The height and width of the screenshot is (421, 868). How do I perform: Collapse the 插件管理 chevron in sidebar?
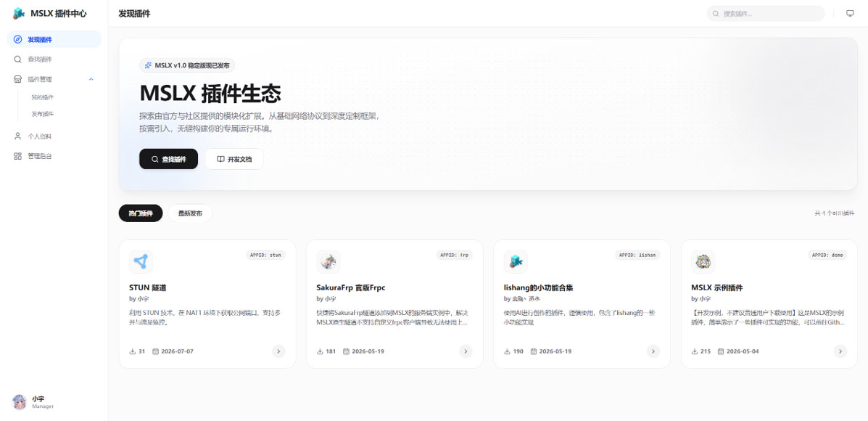[x=91, y=79]
